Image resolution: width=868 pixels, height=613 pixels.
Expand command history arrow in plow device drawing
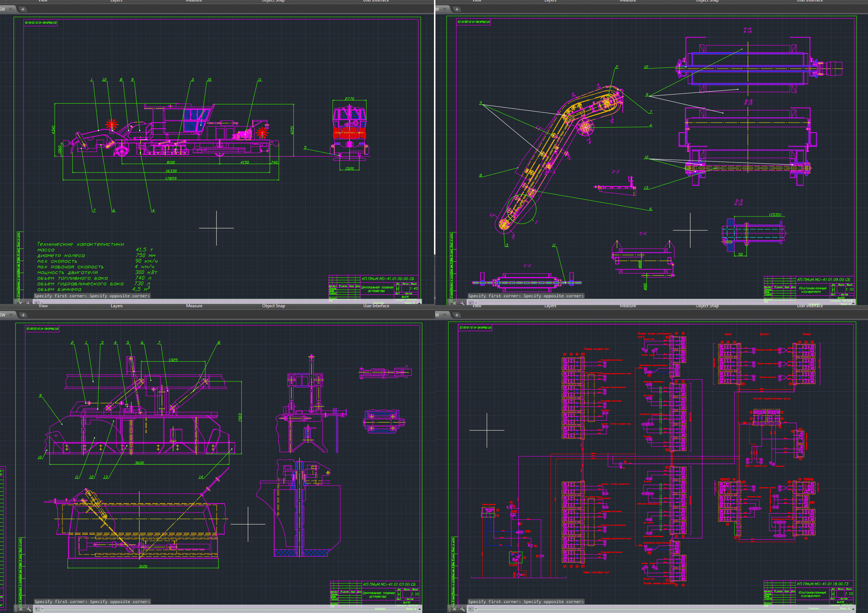point(419,609)
